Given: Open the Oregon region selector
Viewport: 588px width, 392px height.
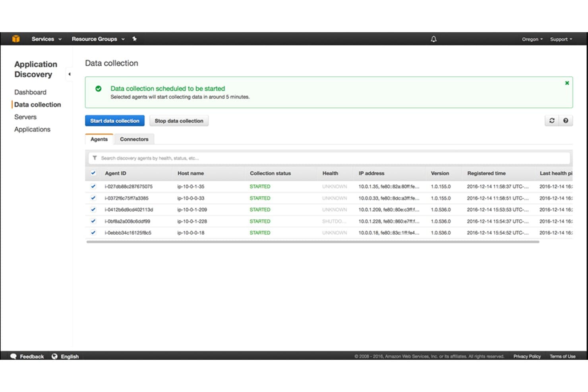Looking at the screenshot, I should (x=532, y=39).
